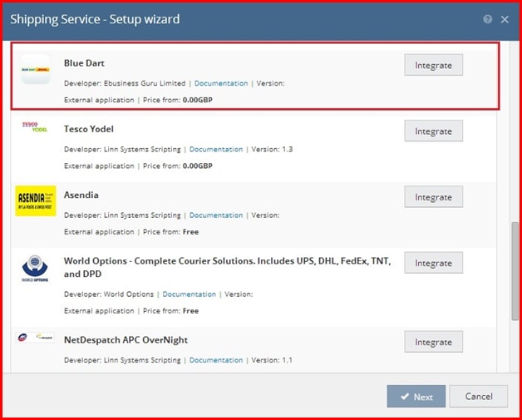Open the help question mark icon
Image resolution: width=522 pixels, height=420 pixels.
point(487,19)
